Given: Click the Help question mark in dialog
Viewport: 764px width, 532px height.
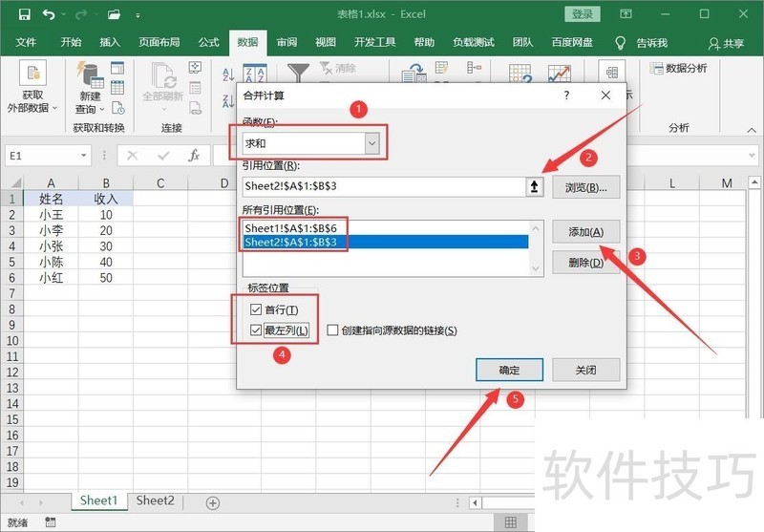Looking at the screenshot, I should pyautogui.click(x=566, y=95).
